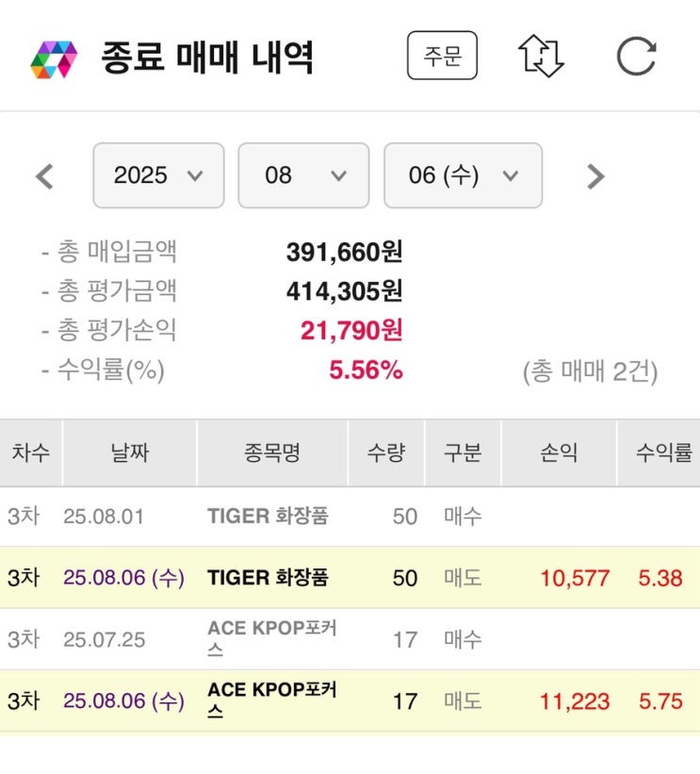Click the 날짜 column header
Image resolution: width=700 pixels, height=774 pixels.
[x=129, y=453]
